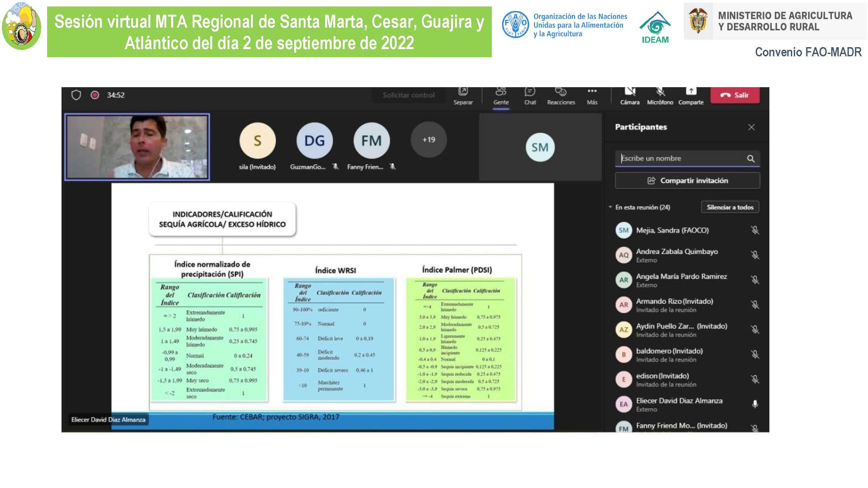Expand the +19 additional participants bubble

[x=429, y=140]
